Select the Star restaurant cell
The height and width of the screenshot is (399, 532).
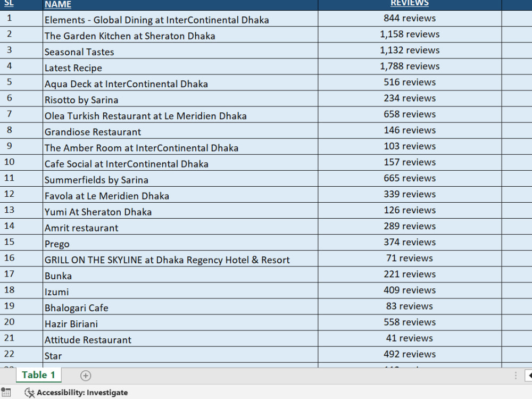pyautogui.click(x=180, y=354)
